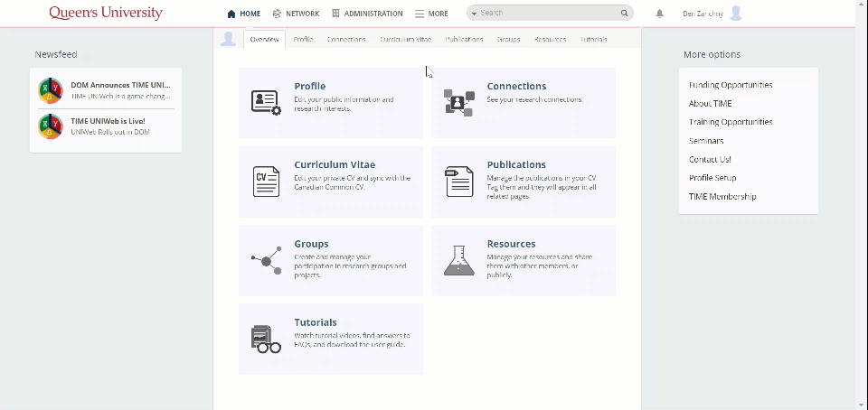The width and height of the screenshot is (868, 410).
Task: Click the search magnifier icon
Action: coord(624,13)
